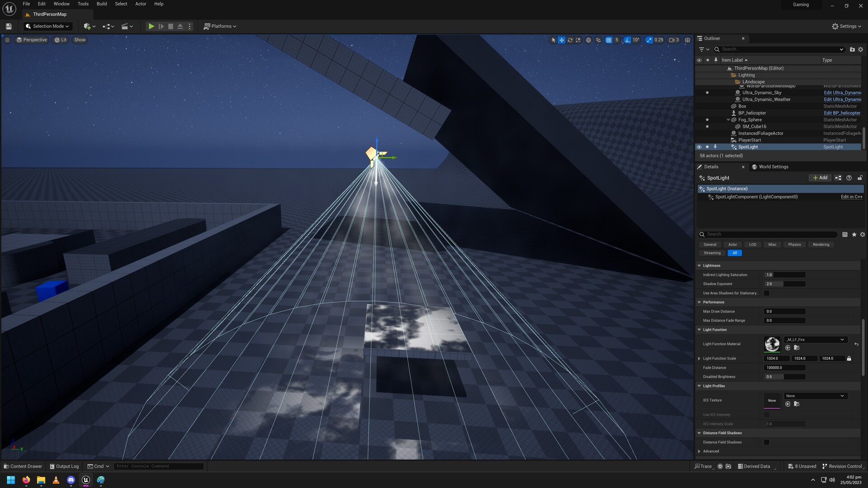The height and width of the screenshot is (488, 868).
Task: Save the current level
Action: [x=8, y=26]
